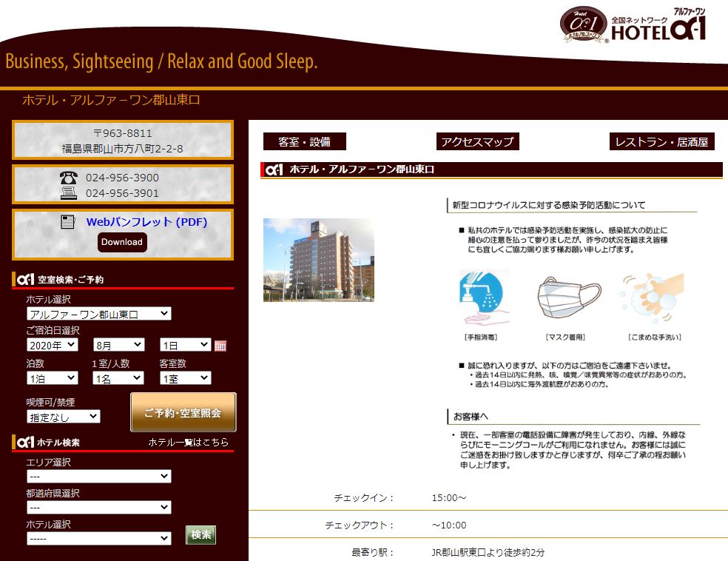Viewport: 728px width, 561px height.
Task: Open the 1泊 nights dropdown
Action: pyautogui.click(x=53, y=378)
